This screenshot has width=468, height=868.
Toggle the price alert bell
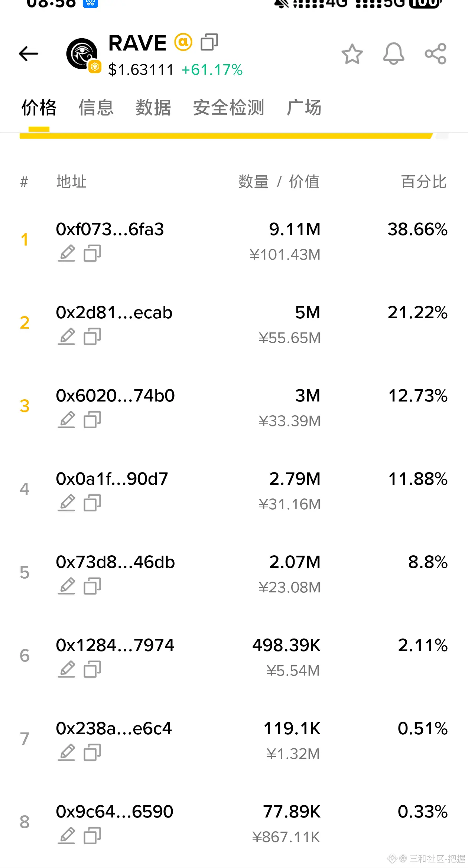[x=393, y=54]
